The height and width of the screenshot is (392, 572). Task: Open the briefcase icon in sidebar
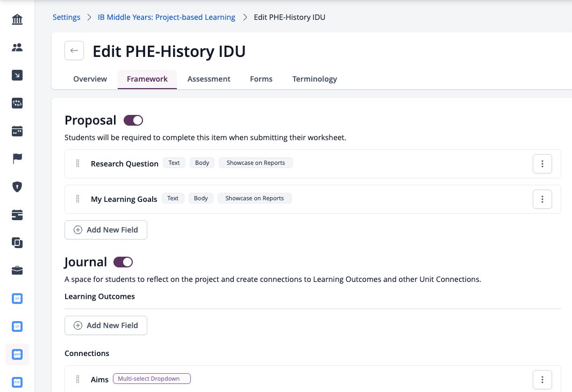(x=17, y=271)
